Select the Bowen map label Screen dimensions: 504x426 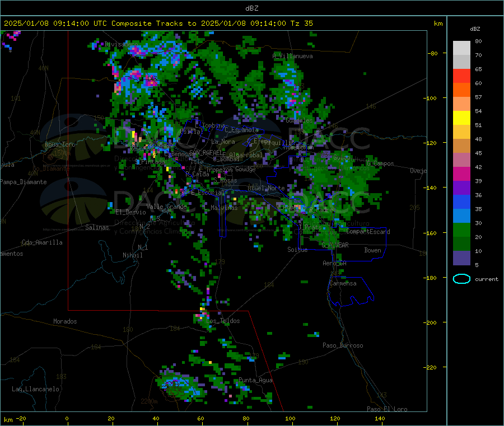tap(372, 250)
